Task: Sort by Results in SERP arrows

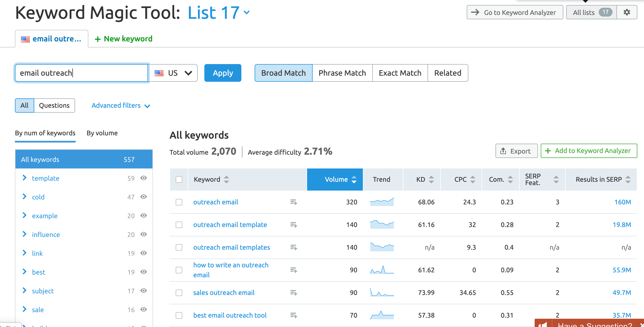Action: coord(628,180)
